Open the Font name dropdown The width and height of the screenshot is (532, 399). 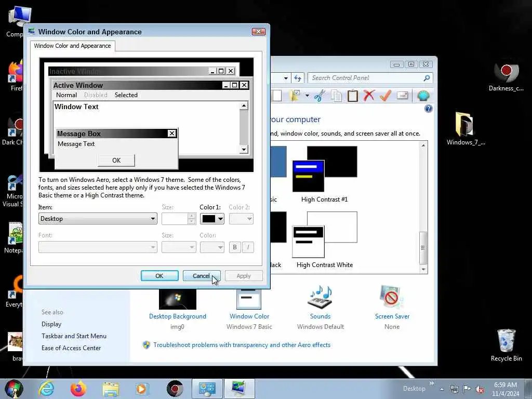tap(98, 247)
